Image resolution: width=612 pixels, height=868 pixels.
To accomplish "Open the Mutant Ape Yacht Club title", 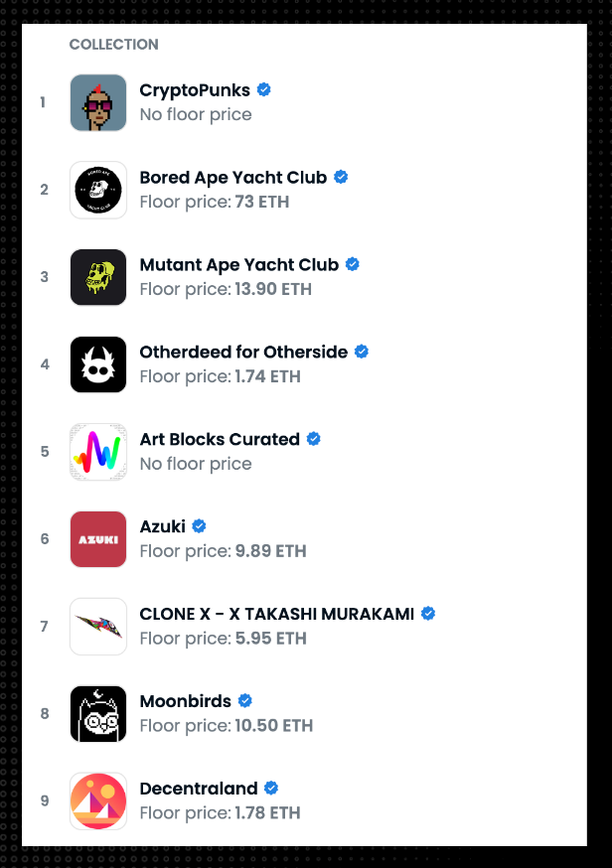I will pos(239,265).
